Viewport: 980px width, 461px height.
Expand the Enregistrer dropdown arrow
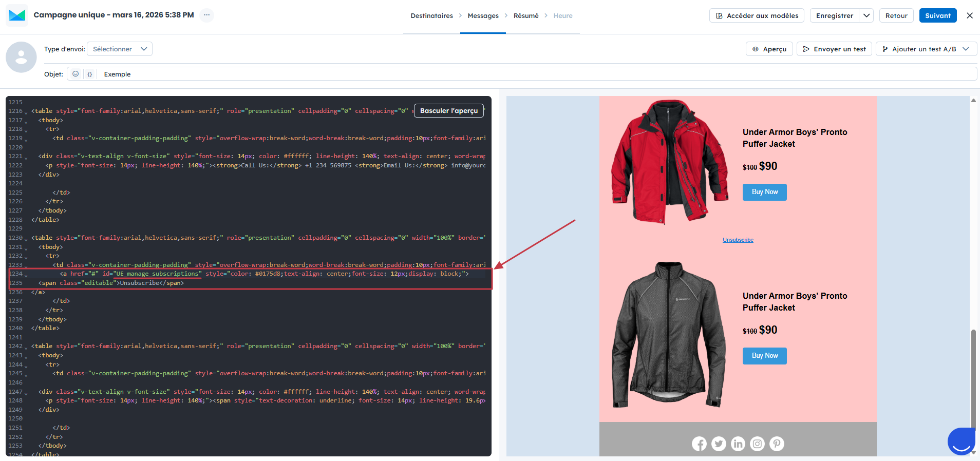(x=866, y=15)
